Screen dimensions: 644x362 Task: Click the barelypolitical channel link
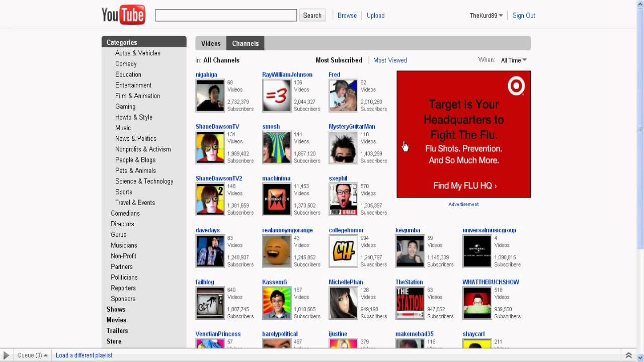tap(280, 334)
